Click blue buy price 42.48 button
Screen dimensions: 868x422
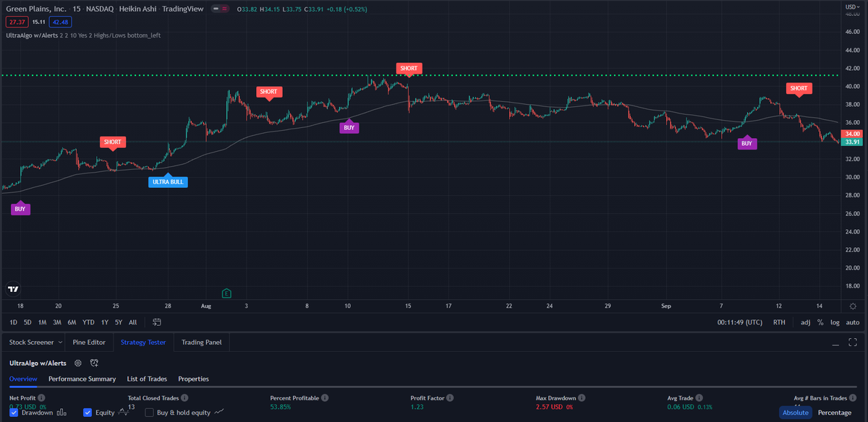click(61, 22)
